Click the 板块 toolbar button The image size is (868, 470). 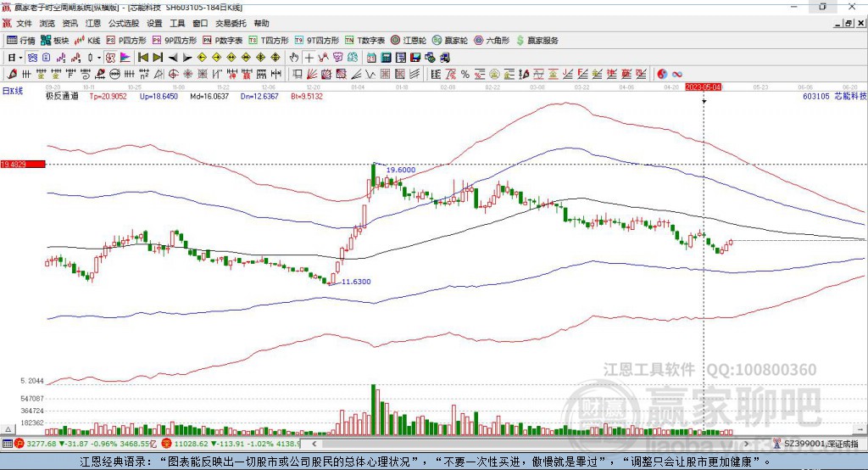tap(55, 41)
